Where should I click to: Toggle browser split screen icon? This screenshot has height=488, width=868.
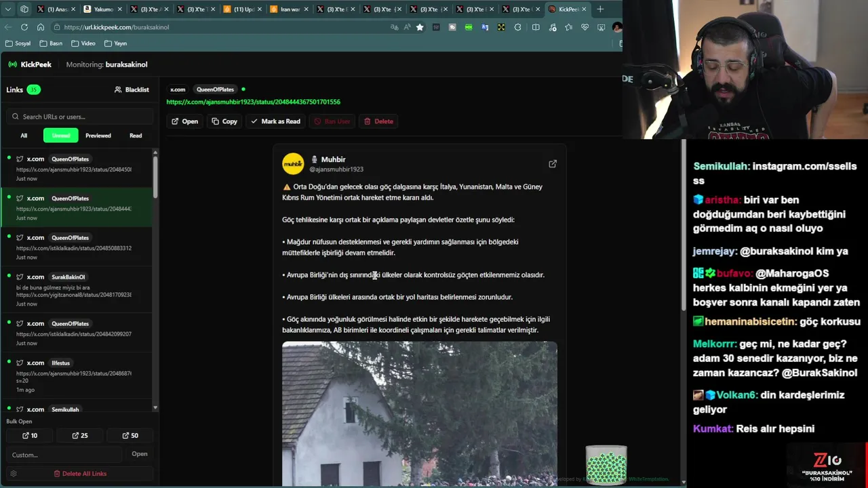[536, 27]
